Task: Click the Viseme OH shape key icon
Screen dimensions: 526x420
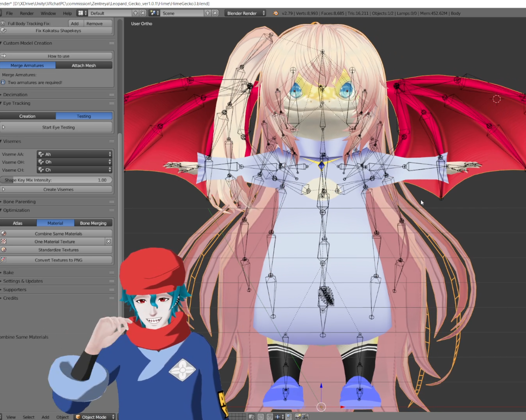Action: (41, 162)
